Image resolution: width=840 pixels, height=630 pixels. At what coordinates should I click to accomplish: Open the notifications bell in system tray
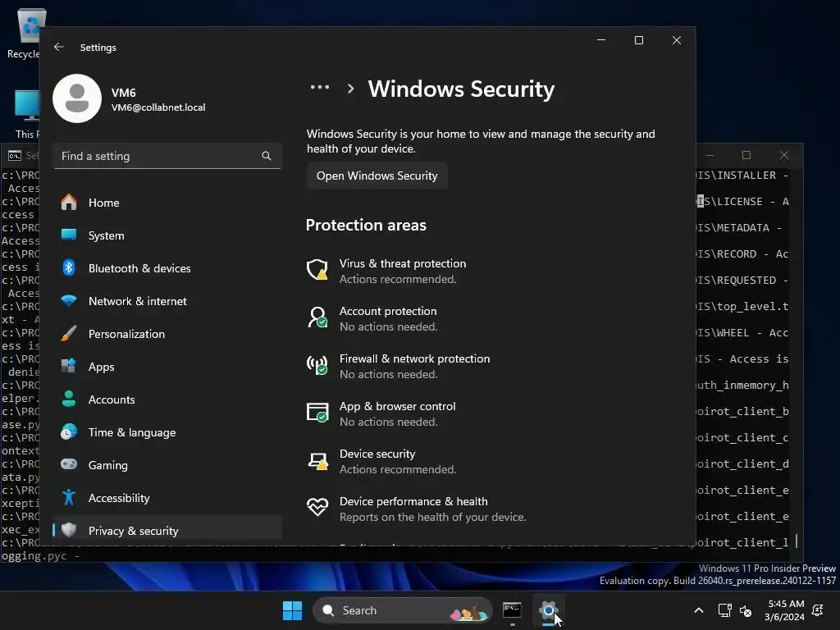pyautogui.click(x=818, y=610)
